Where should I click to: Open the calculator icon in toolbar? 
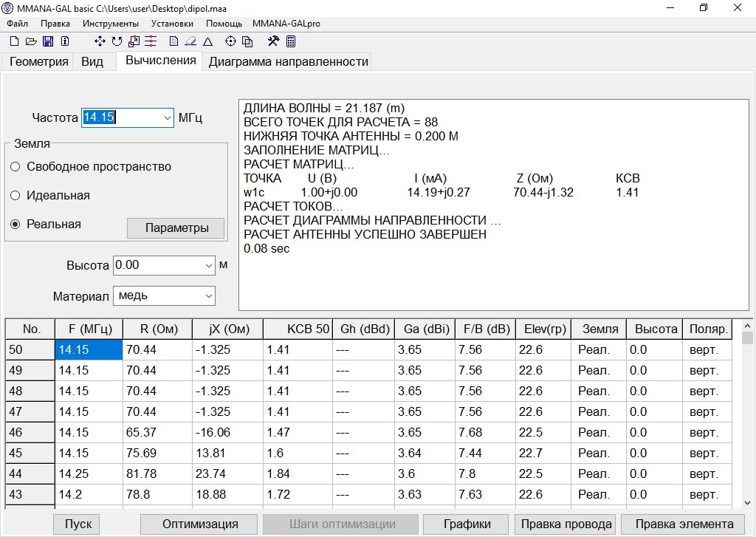291,41
